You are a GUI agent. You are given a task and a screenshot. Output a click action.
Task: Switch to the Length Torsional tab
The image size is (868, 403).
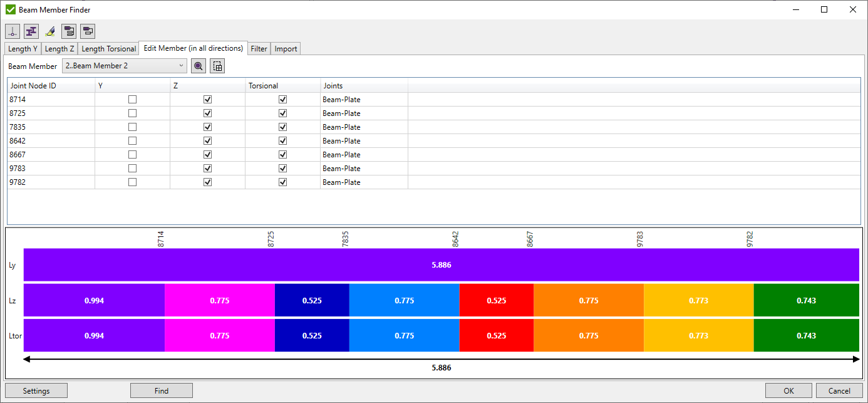click(108, 49)
